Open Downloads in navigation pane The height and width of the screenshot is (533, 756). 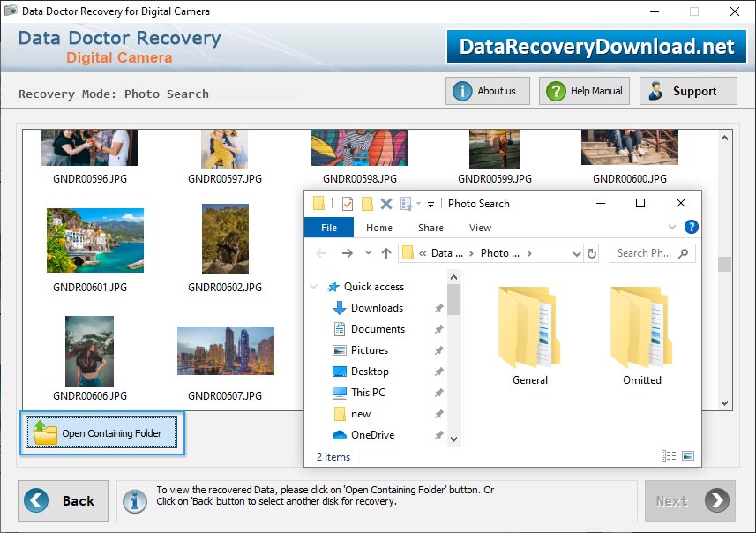tap(377, 308)
